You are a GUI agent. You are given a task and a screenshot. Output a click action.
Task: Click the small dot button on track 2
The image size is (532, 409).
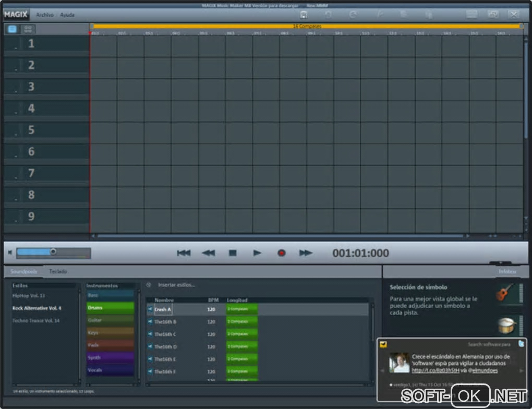16,69
